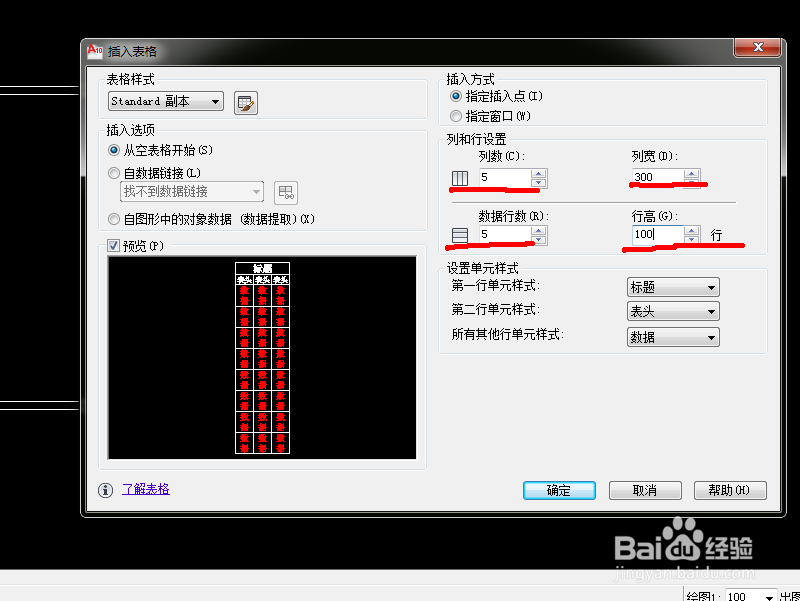
Task: Open the Table Style launch dialog icon
Action: pyautogui.click(x=245, y=102)
